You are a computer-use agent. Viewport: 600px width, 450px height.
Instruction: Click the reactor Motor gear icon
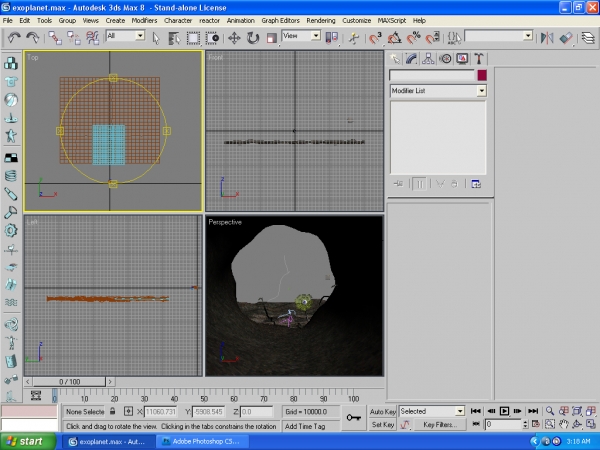pos(11,230)
